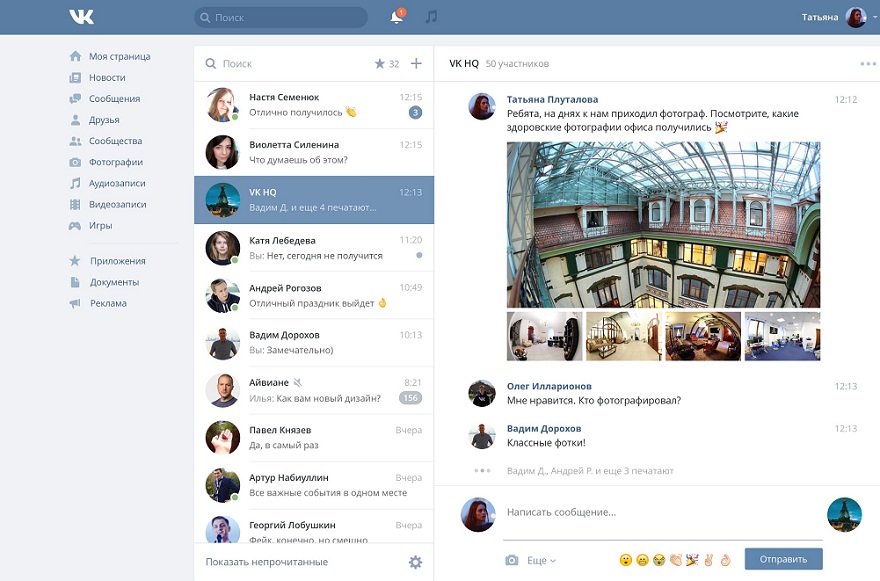
Task: Click the VK logo in header
Action: 81,17
